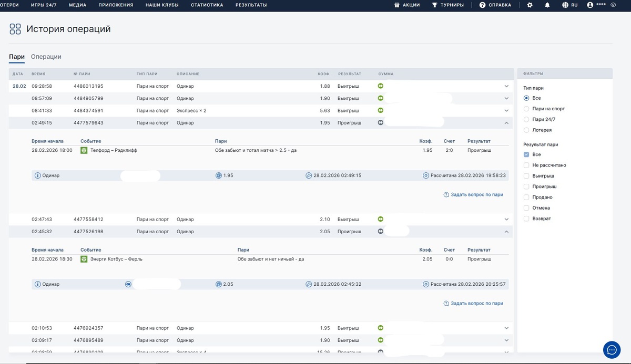
Task: Click football icon next to Энерги Котбус – Ферль
Action: click(84, 259)
